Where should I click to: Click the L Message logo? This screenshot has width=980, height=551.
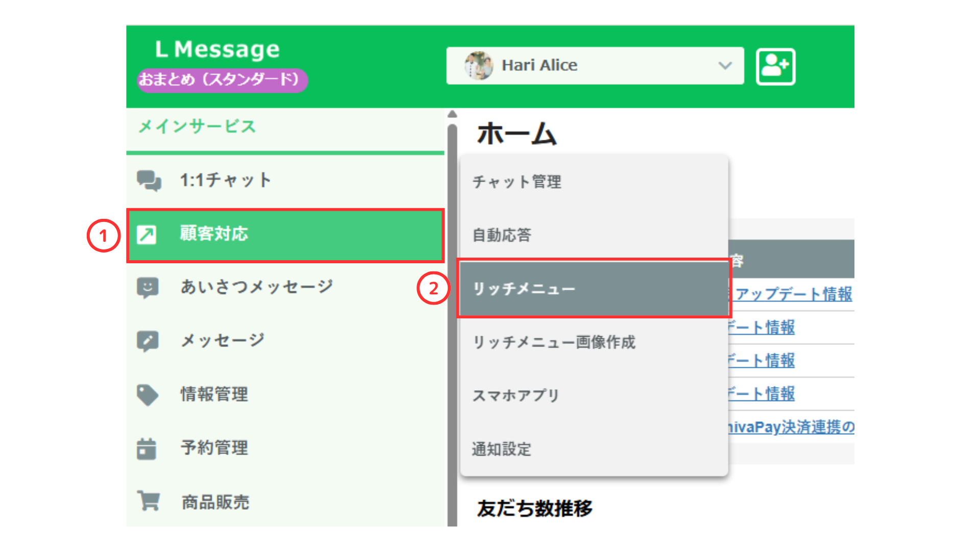point(216,49)
